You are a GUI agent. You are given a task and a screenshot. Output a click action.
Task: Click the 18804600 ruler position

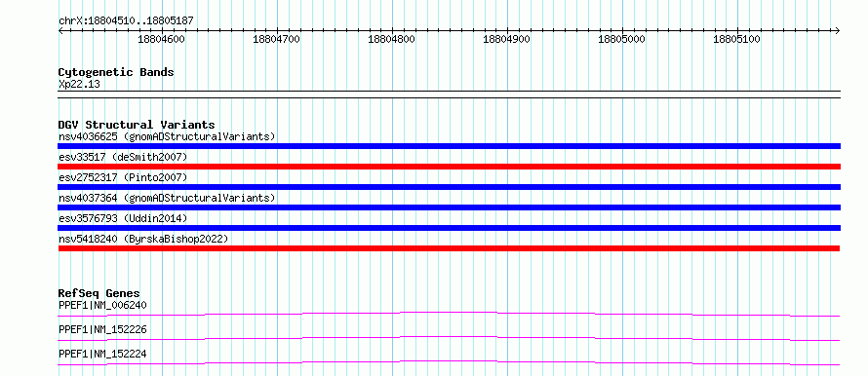point(162,39)
